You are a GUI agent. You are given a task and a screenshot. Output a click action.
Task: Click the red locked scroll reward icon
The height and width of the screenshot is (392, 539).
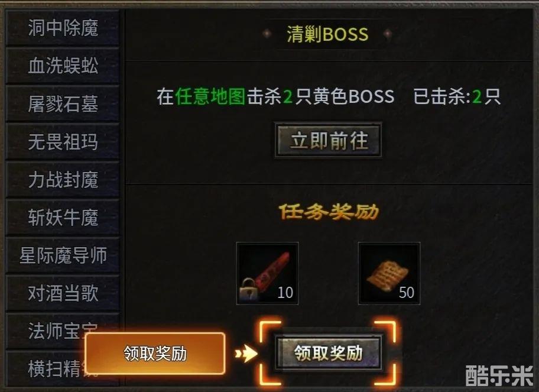click(268, 273)
